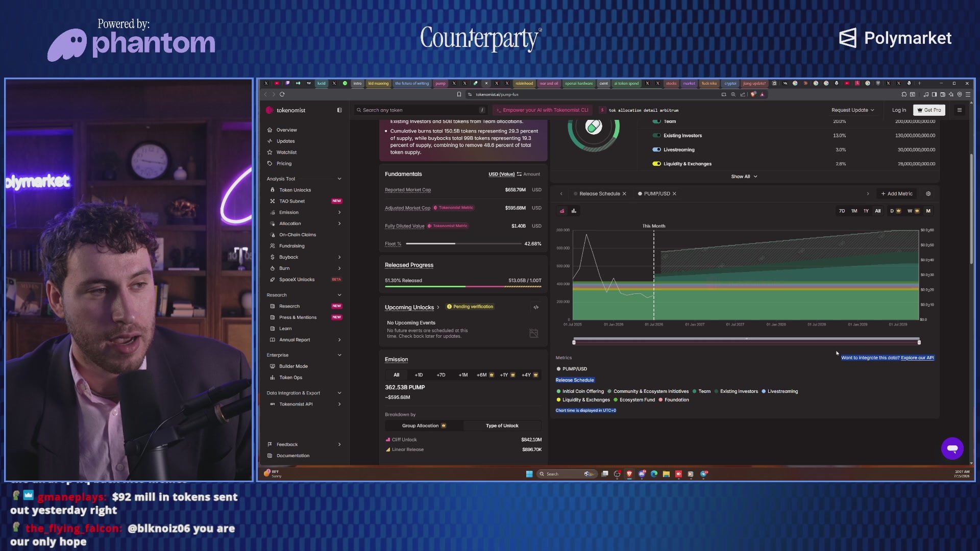The height and width of the screenshot is (551, 980).
Task: Expand allocations with Show All
Action: click(x=744, y=177)
